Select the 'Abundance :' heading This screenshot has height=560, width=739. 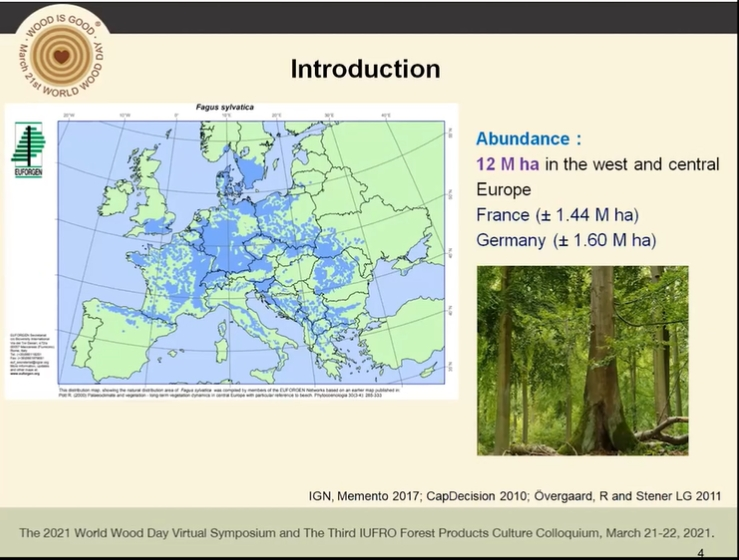coord(529,139)
